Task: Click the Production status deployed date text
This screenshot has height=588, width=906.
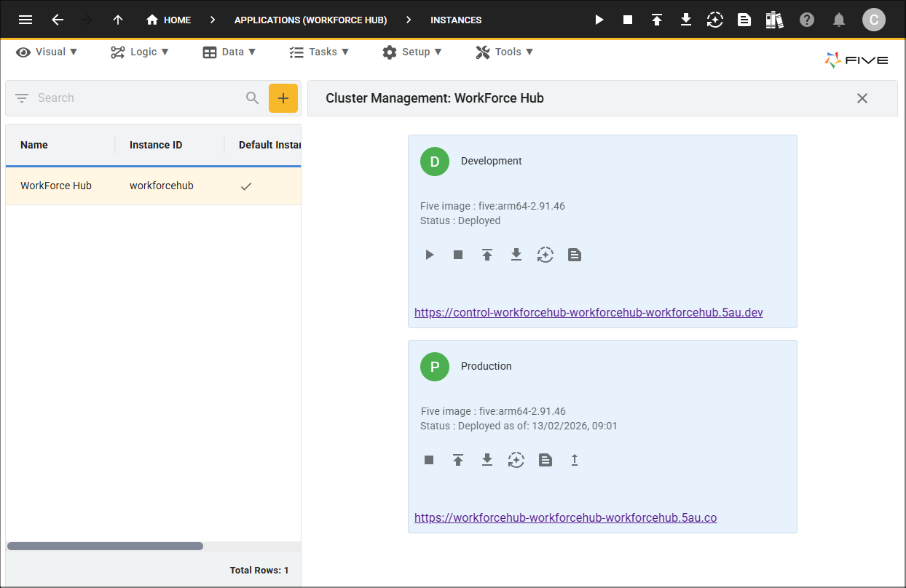Action: pos(519,426)
